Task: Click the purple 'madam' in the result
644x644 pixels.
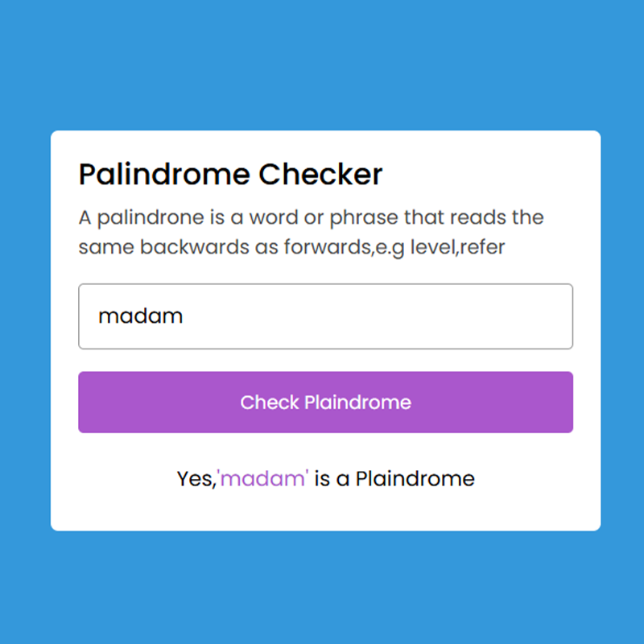Action: click(263, 479)
